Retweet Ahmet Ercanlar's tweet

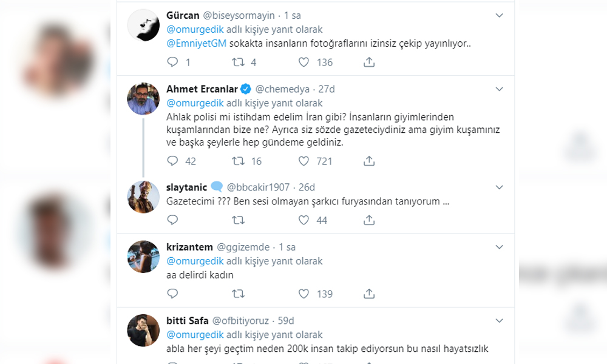(239, 161)
